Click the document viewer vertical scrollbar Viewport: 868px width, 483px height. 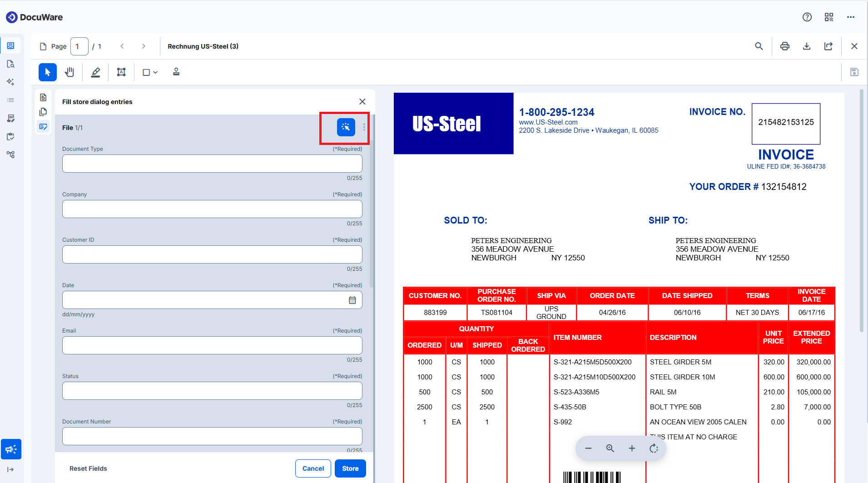tap(861, 211)
